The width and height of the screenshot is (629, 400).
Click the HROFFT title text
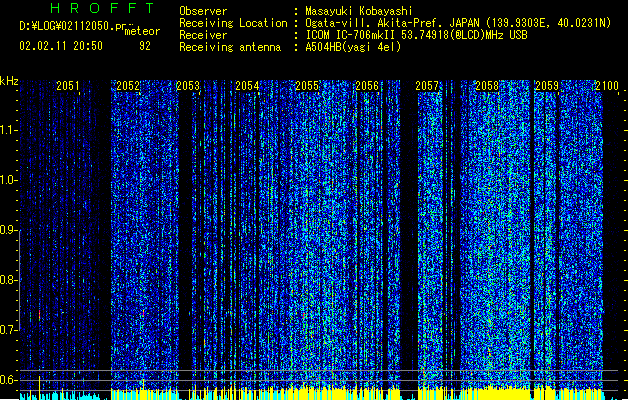(x=102, y=8)
